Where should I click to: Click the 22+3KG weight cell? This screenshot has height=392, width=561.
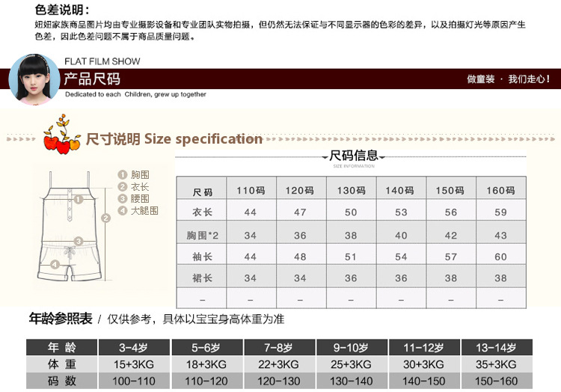pyautogui.click(x=279, y=364)
